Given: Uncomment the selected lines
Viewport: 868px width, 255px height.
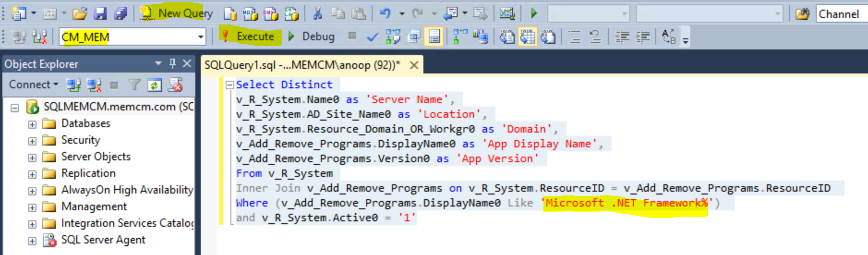Looking at the screenshot, I should 595,36.
